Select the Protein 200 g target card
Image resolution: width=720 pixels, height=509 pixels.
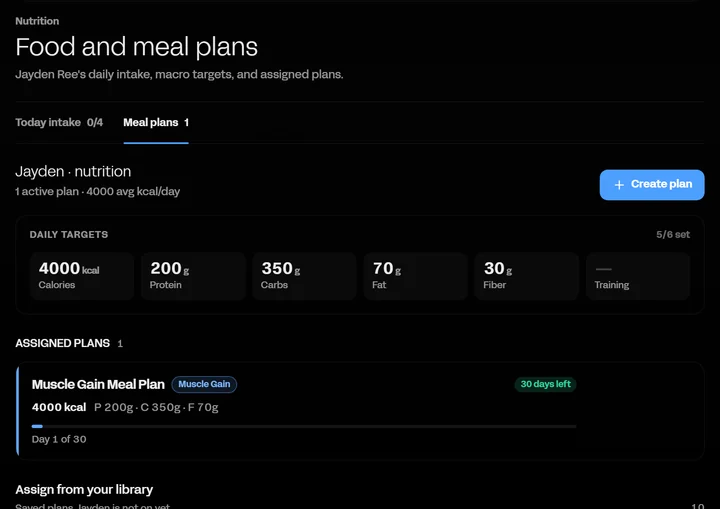[x=193, y=276]
